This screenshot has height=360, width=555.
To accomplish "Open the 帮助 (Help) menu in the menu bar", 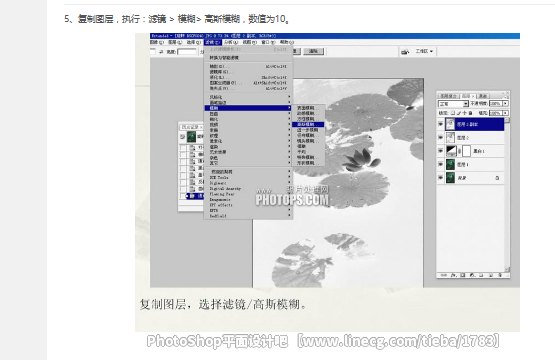I will pos(287,42).
